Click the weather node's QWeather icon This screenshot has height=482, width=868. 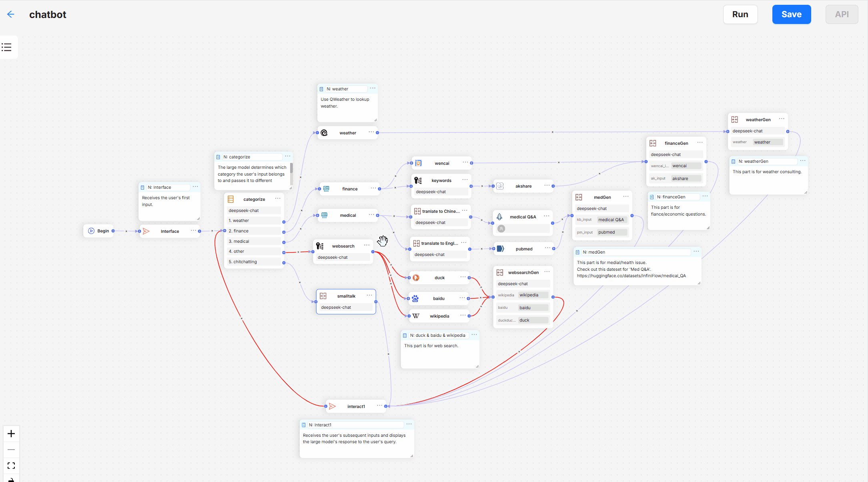tap(324, 133)
